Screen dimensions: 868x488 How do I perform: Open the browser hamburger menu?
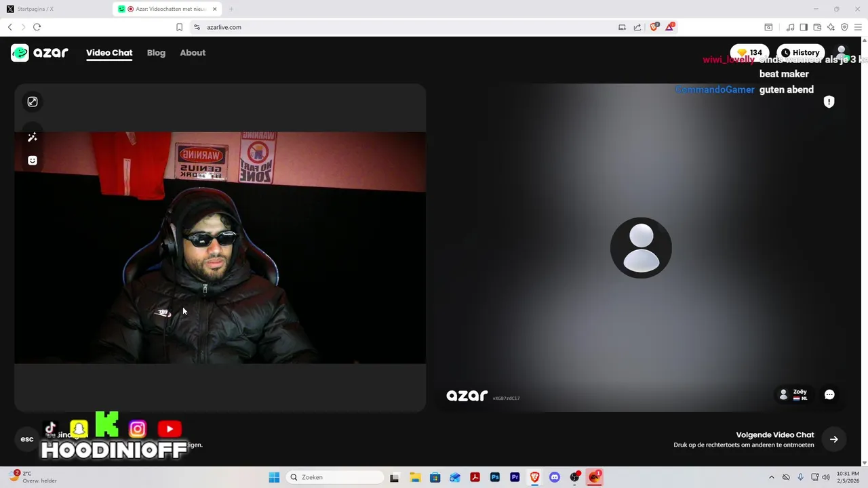[x=858, y=27]
